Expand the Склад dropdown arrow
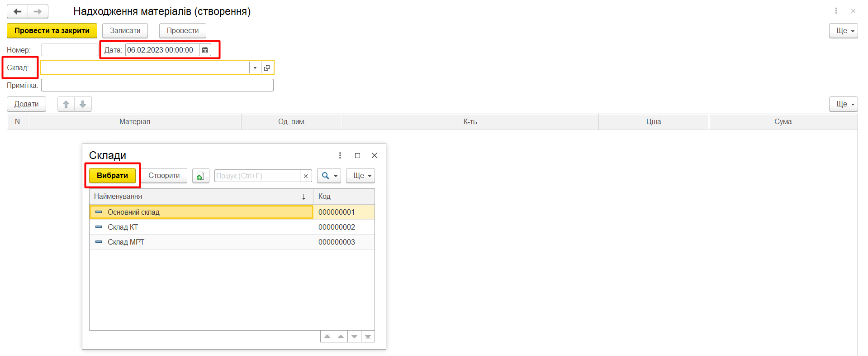Viewport: 868px width, 356px height. 255,68
